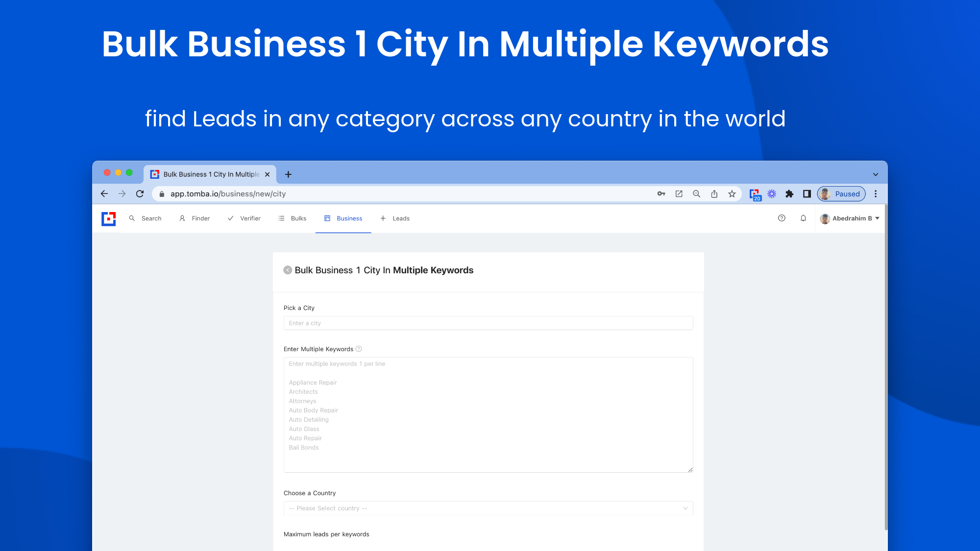
Task: Click the page vertical scrollbar
Action: pos(885,367)
